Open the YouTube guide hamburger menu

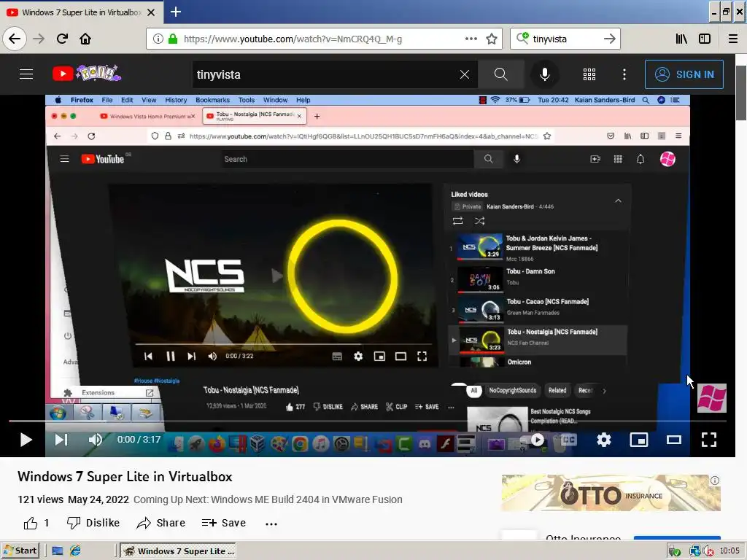click(x=26, y=74)
